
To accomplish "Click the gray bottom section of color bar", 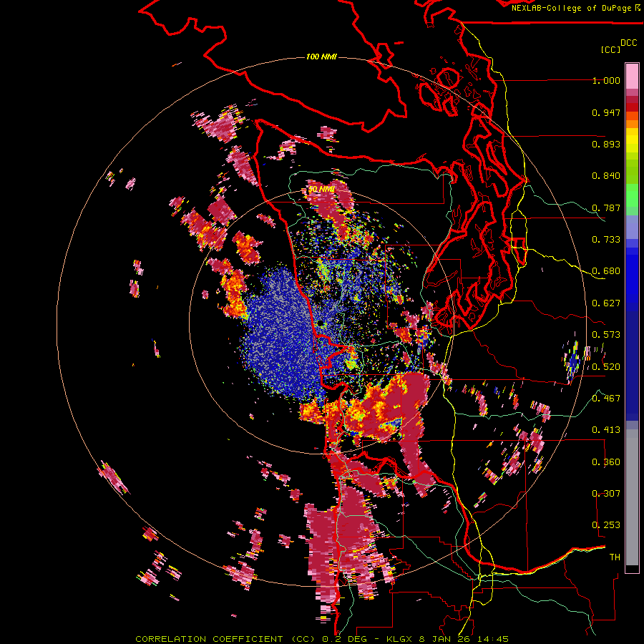I will coord(632,497).
